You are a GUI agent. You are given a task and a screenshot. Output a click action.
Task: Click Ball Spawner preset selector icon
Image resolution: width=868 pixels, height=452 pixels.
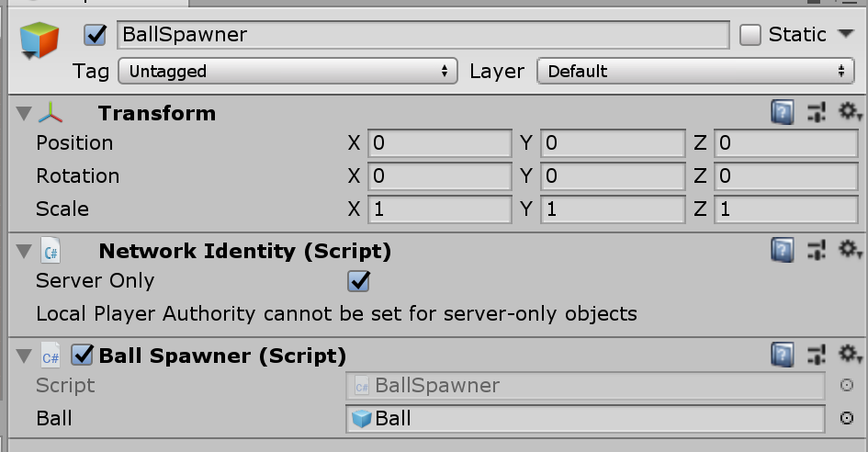point(816,355)
